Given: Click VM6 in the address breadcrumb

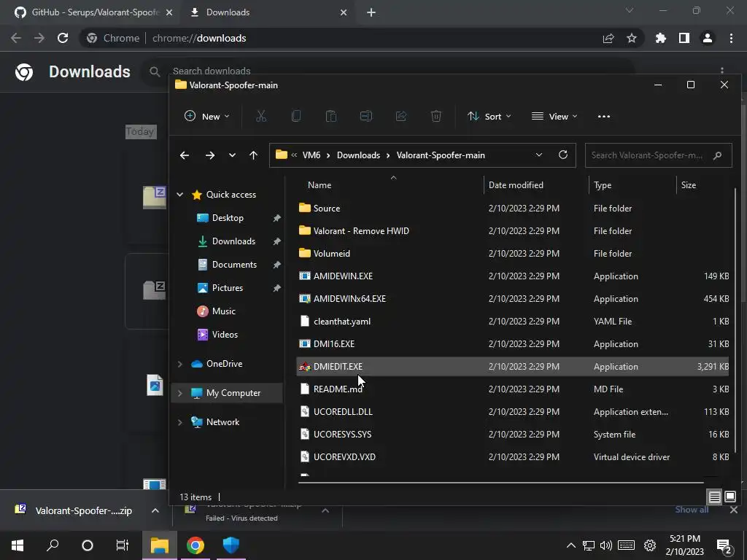Looking at the screenshot, I should pos(311,155).
